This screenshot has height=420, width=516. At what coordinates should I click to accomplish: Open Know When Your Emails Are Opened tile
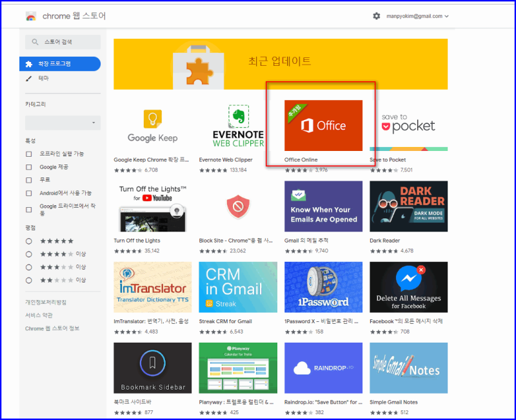click(x=324, y=206)
